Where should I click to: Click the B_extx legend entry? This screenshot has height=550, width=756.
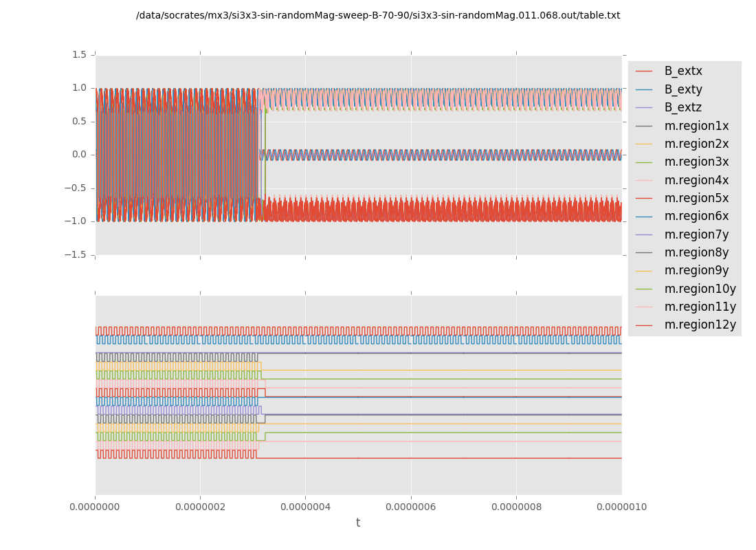tap(682, 71)
